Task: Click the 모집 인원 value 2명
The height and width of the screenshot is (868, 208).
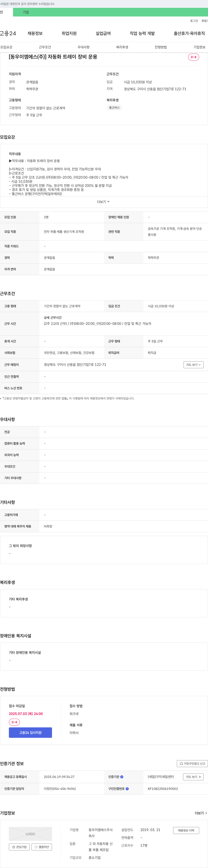Action: 46,217
